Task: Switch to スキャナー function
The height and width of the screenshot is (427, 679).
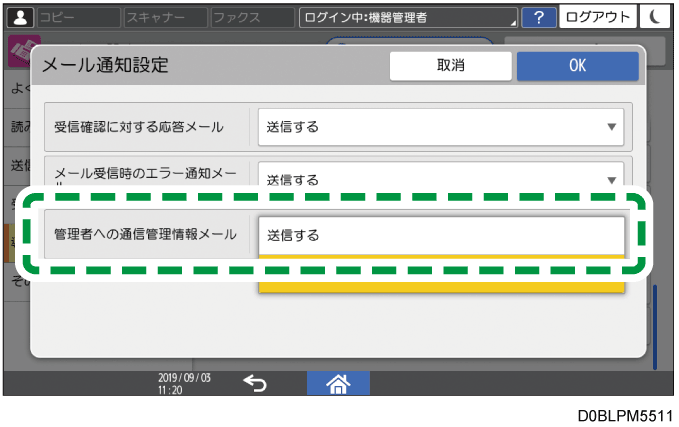Action: [165, 17]
